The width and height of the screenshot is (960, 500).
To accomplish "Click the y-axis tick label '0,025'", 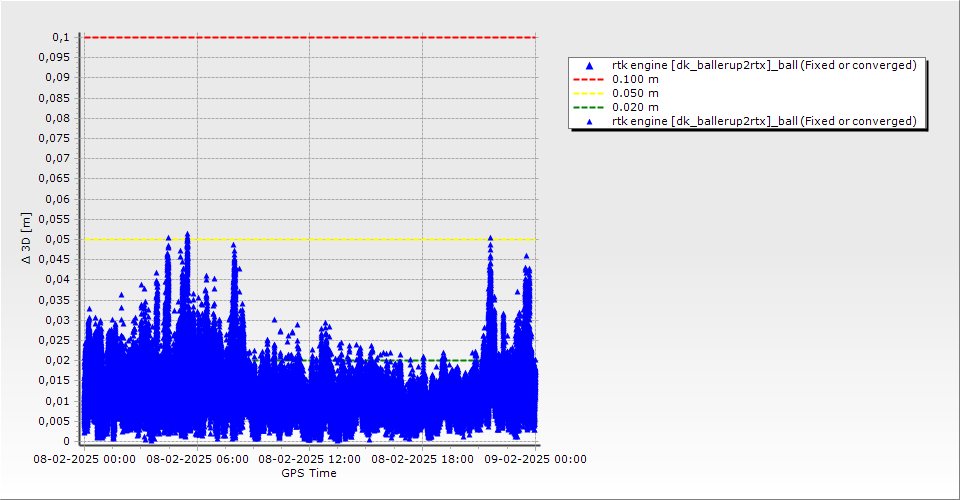I will (x=54, y=340).
